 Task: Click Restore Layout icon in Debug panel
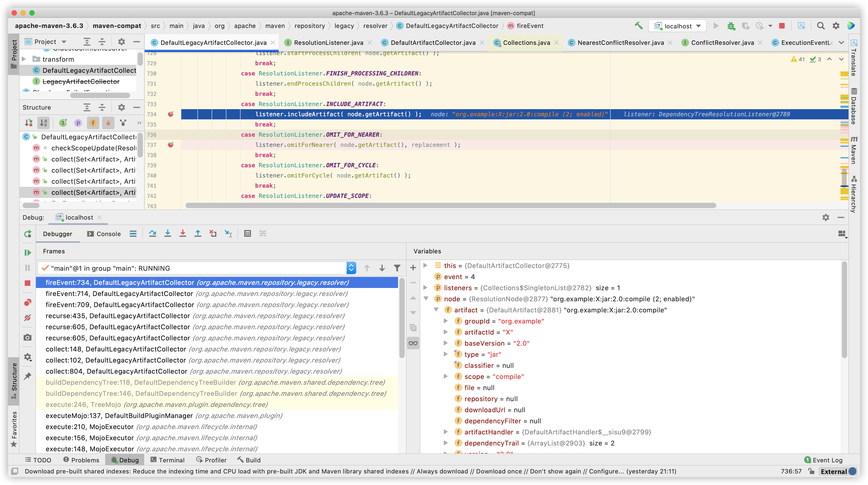842,234
